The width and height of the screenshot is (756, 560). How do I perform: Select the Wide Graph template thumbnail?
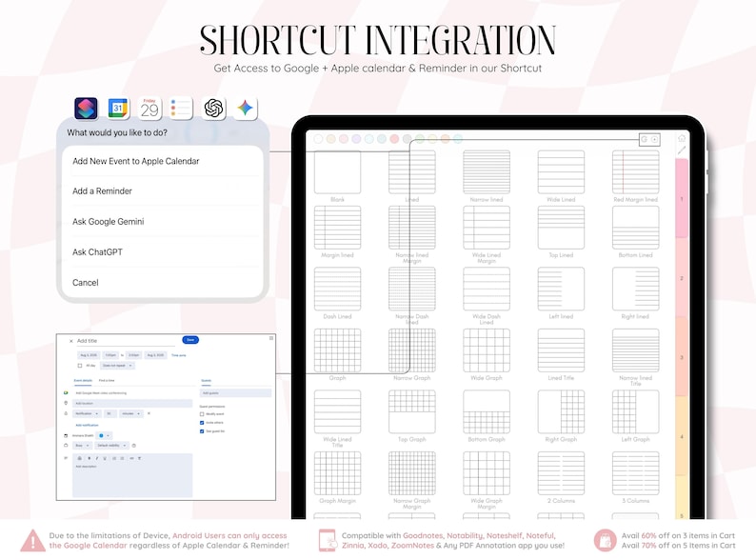pos(487,350)
